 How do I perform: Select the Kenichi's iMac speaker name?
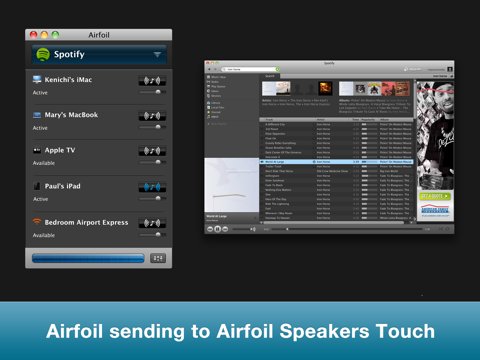tap(68, 80)
